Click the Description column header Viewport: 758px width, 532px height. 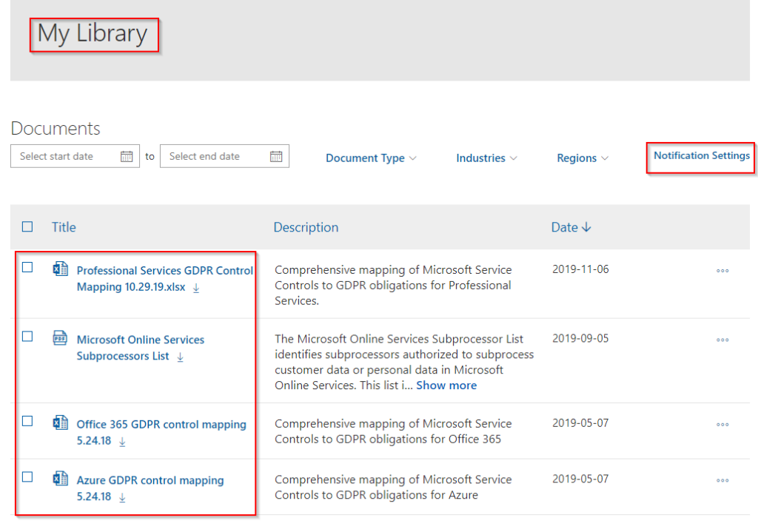point(306,227)
